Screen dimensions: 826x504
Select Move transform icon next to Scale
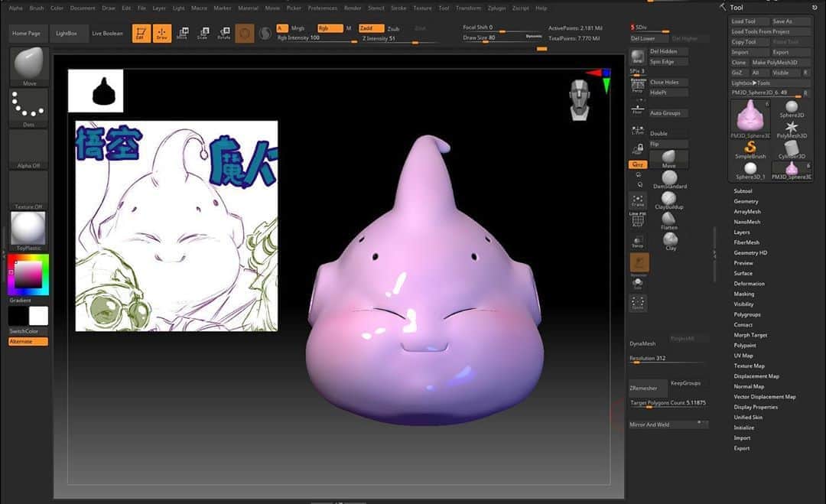[182, 33]
